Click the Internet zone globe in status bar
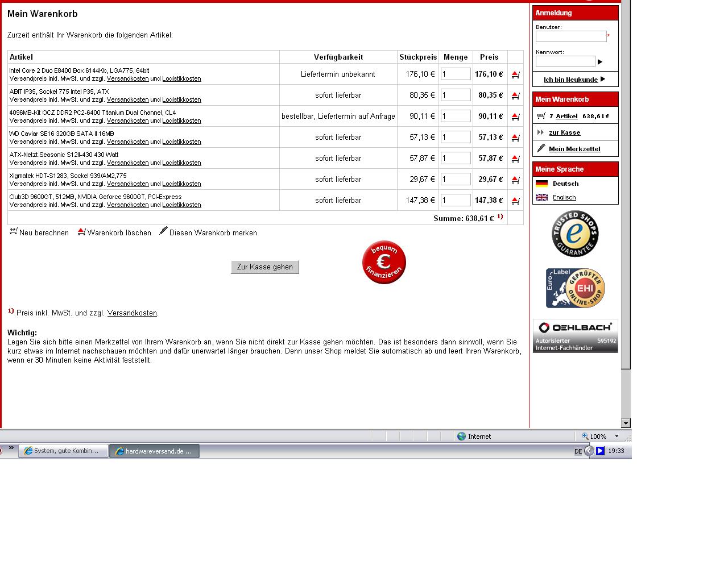728x582 pixels. [461, 436]
